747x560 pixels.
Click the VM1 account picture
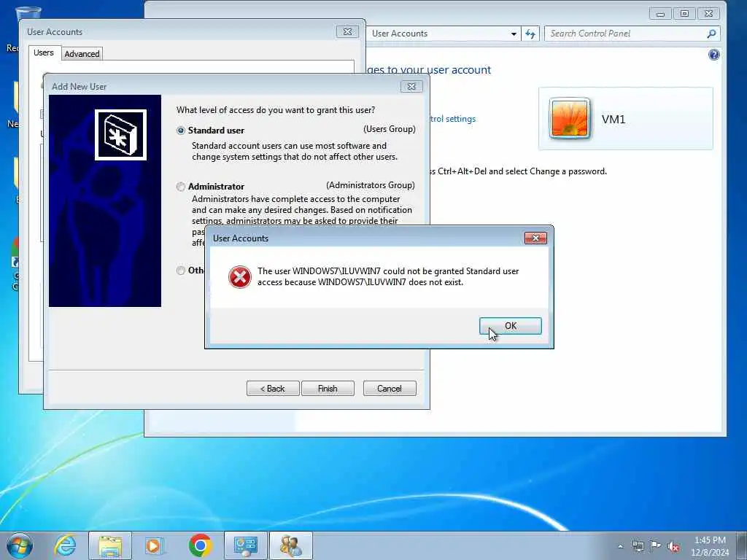tap(570, 118)
